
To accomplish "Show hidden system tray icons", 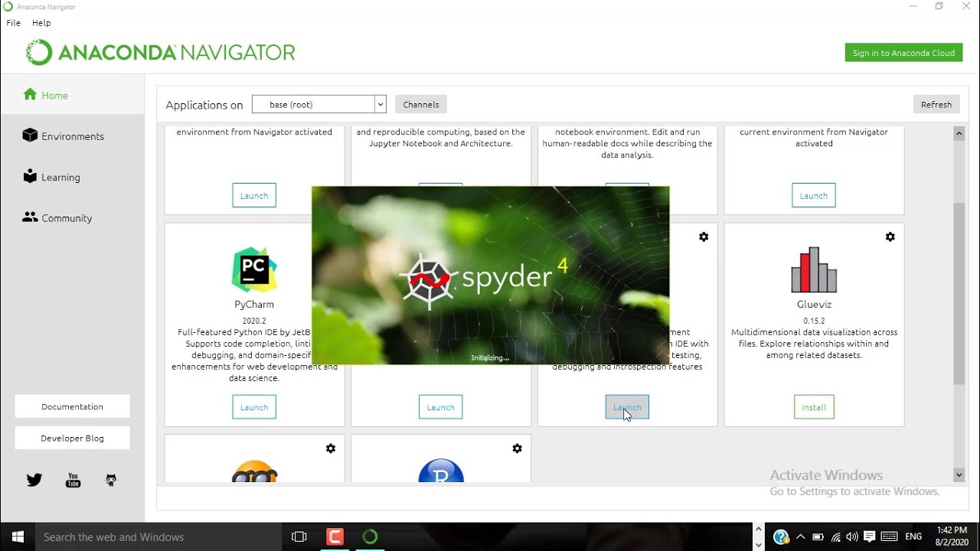I will tap(800, 537).
